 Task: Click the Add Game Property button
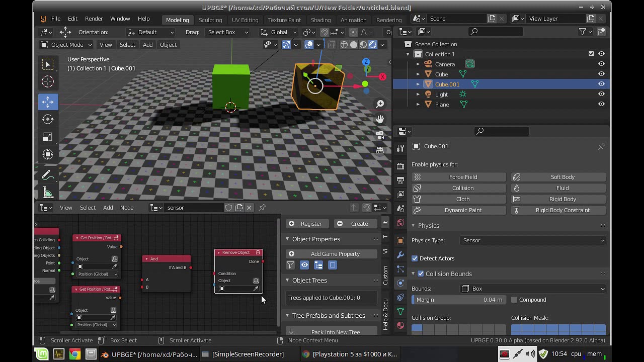[x=332, y=254]
